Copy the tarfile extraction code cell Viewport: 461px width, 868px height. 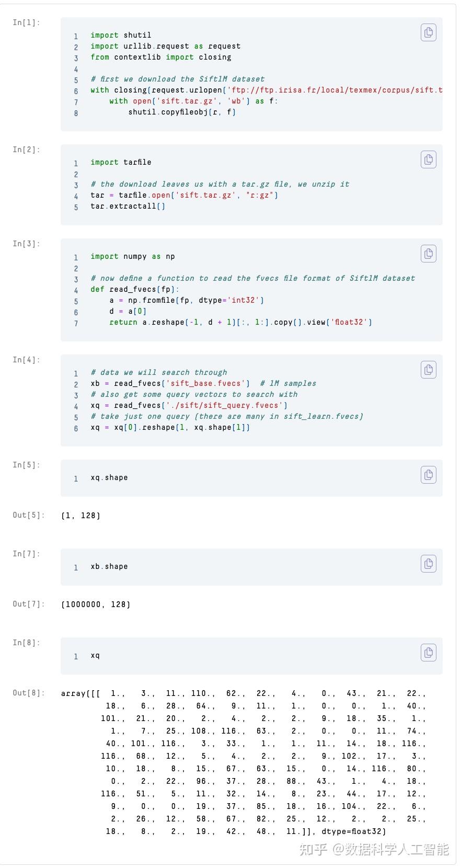coord(428,159)
